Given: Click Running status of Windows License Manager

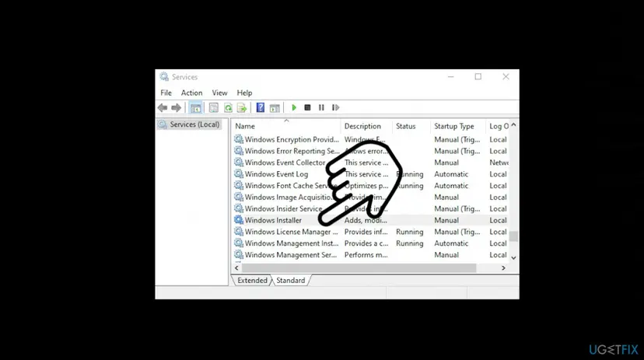Looking at the screenshot, I should coord(409,232).
